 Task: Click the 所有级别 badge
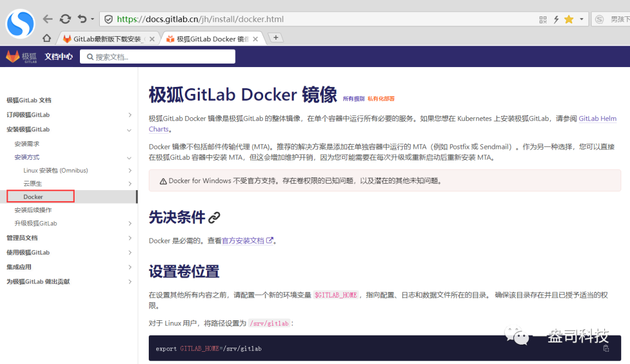(x=353, y=99)
